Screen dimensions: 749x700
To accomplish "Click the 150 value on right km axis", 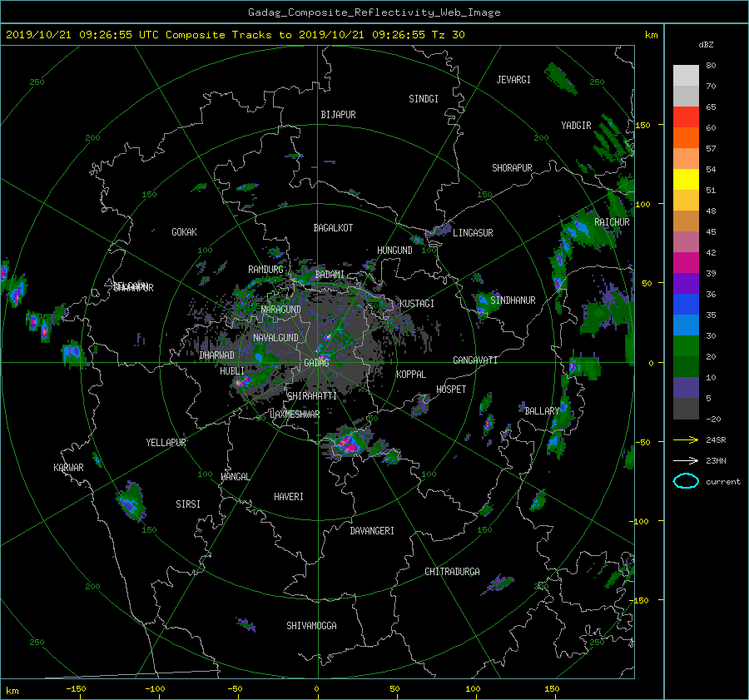I will tap(643, 125).
